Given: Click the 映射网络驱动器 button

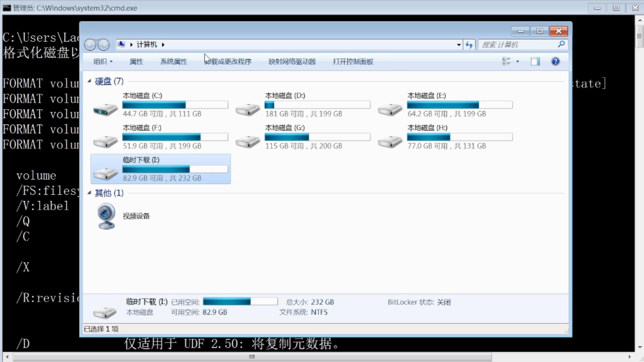Looking at the screenshot, I should (292, 61).
